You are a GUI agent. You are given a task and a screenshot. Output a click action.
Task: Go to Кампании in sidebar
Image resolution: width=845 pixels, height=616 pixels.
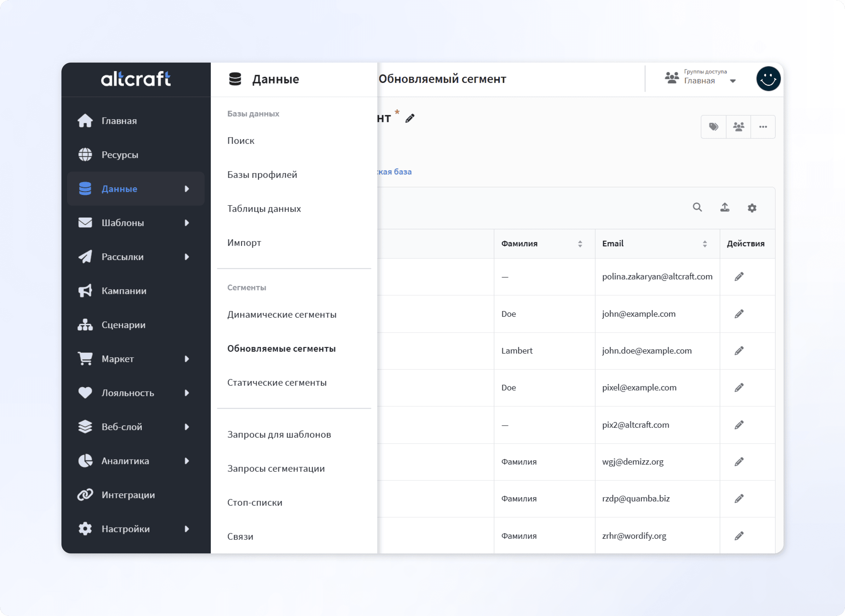pos(124,291)
